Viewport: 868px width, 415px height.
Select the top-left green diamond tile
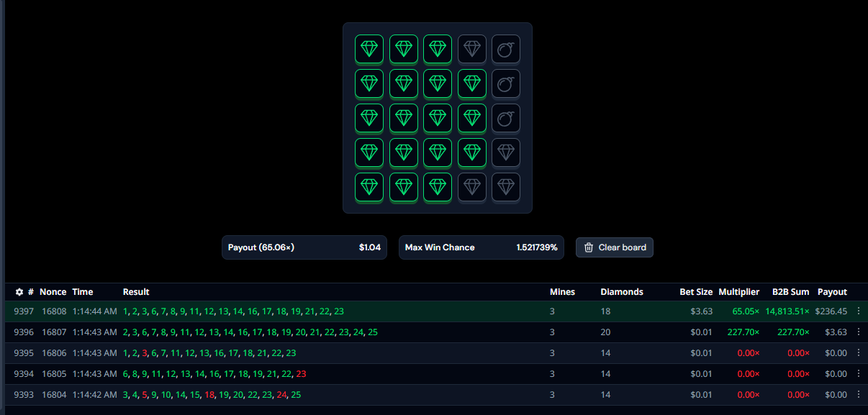pos(369,49)
